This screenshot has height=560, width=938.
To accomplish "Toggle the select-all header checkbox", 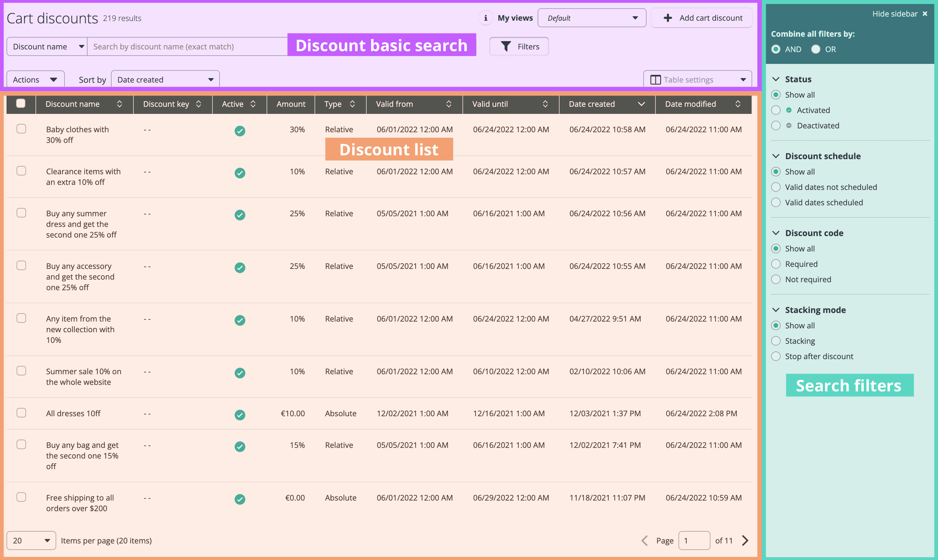I will click(21, 104).
